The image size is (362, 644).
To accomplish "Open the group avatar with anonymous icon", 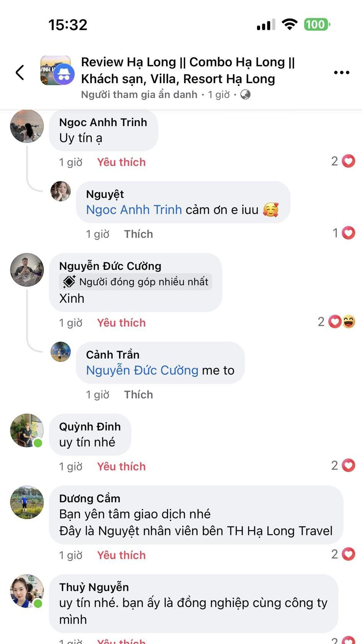I will pos(56,71).
